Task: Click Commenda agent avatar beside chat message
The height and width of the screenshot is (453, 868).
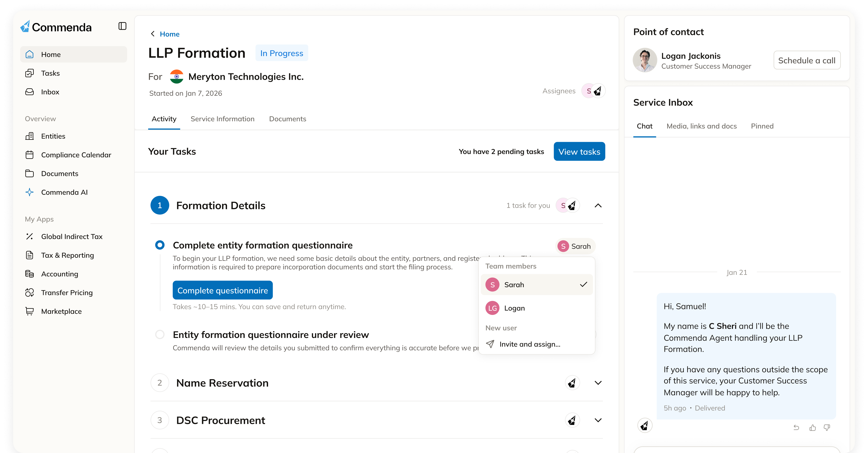Action: (x=645, y=426)
